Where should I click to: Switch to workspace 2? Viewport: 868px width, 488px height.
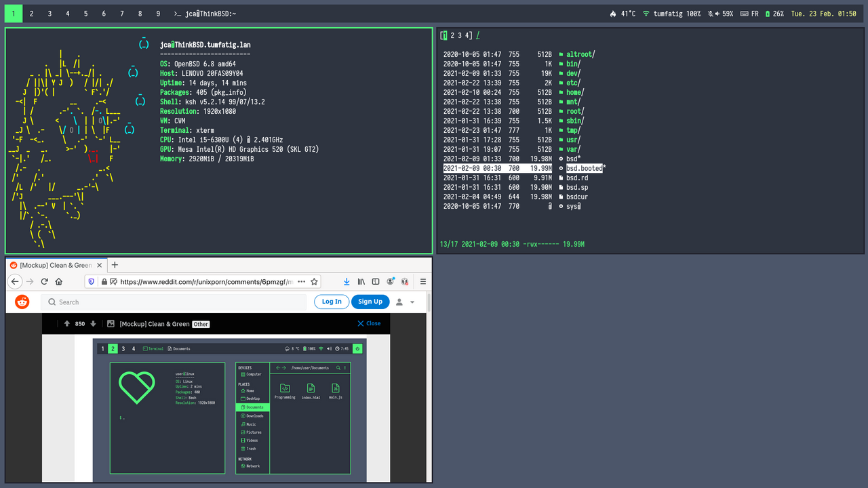(31, 14)
